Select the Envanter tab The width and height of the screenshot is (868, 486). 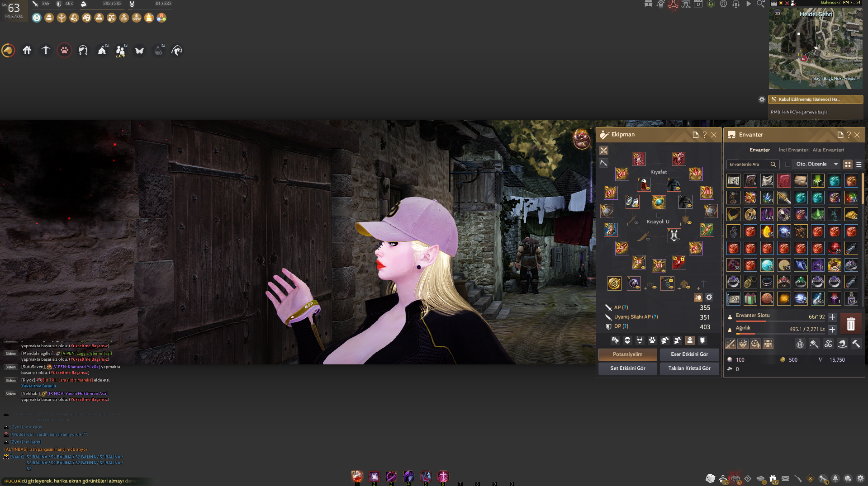click(759, 150)
